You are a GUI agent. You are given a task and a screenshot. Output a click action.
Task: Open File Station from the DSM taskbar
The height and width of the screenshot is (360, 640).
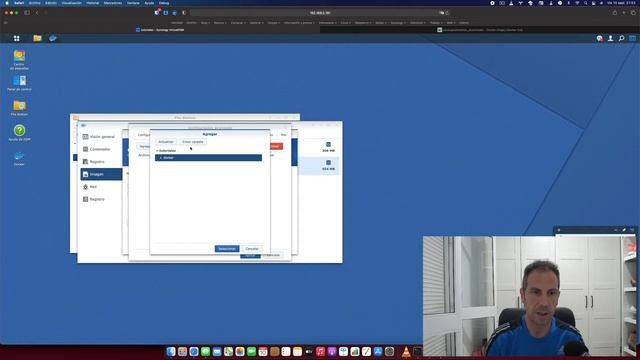tap(38, 38)
